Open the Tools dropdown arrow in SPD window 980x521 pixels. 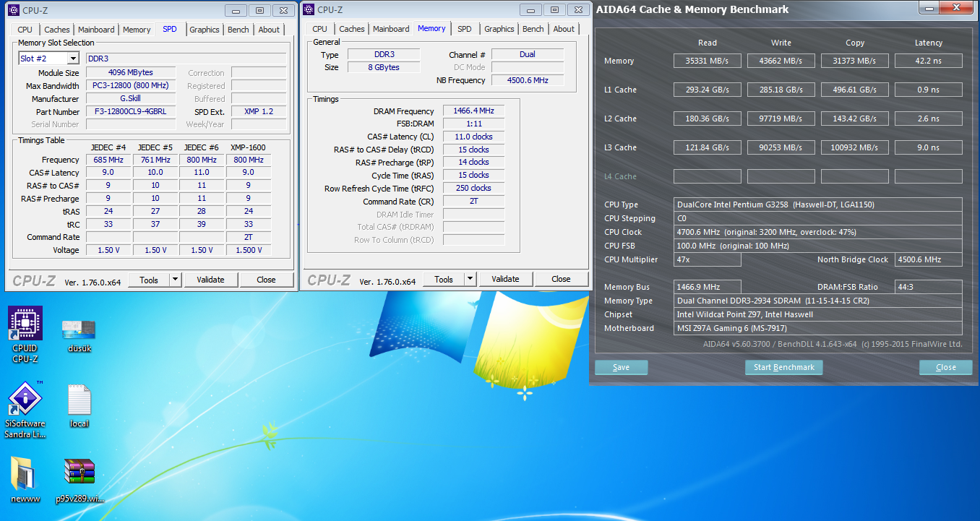pos(176,280)
